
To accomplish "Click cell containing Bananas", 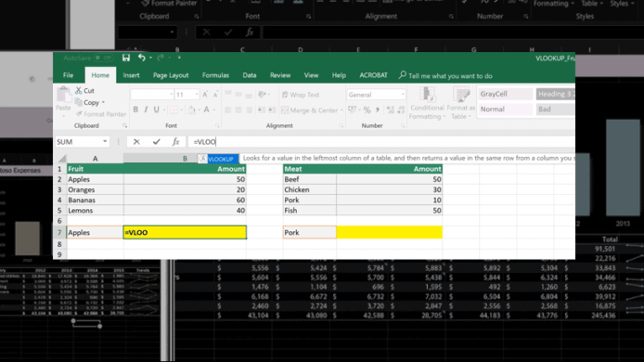I will click(x=95, y=200).
